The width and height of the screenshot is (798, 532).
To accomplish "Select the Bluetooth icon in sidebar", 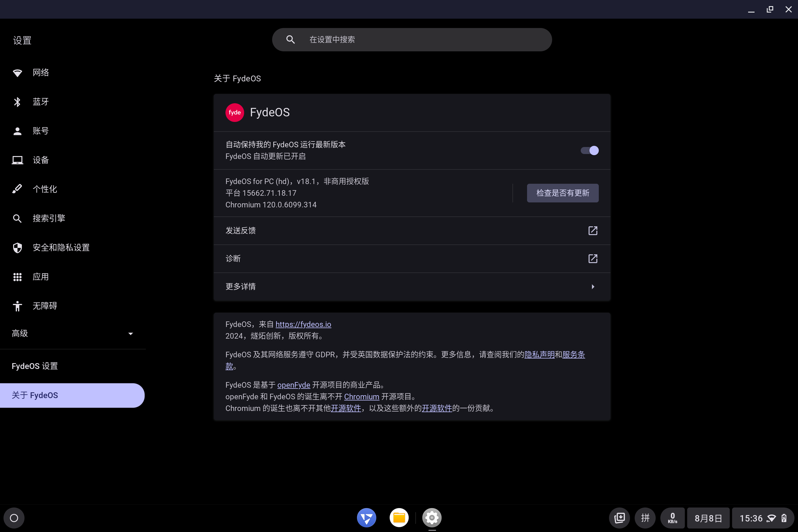I will [17, 102].
